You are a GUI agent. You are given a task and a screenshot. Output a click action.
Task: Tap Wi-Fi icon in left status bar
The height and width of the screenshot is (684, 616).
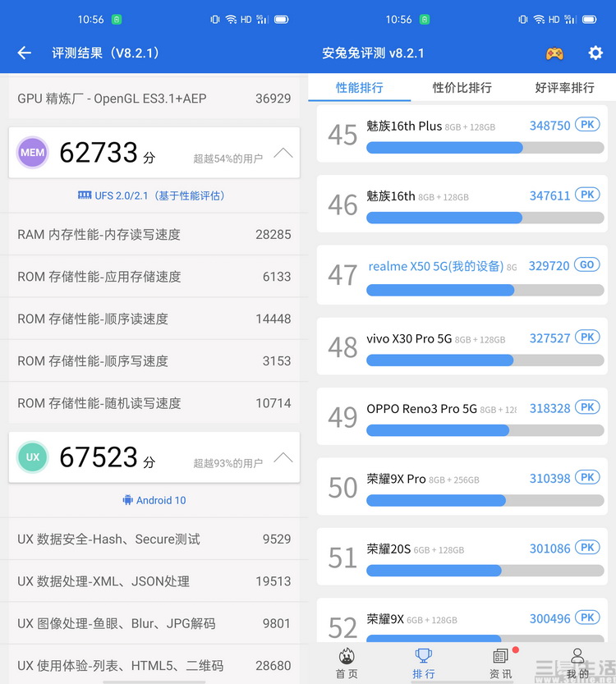click(232, 19)
